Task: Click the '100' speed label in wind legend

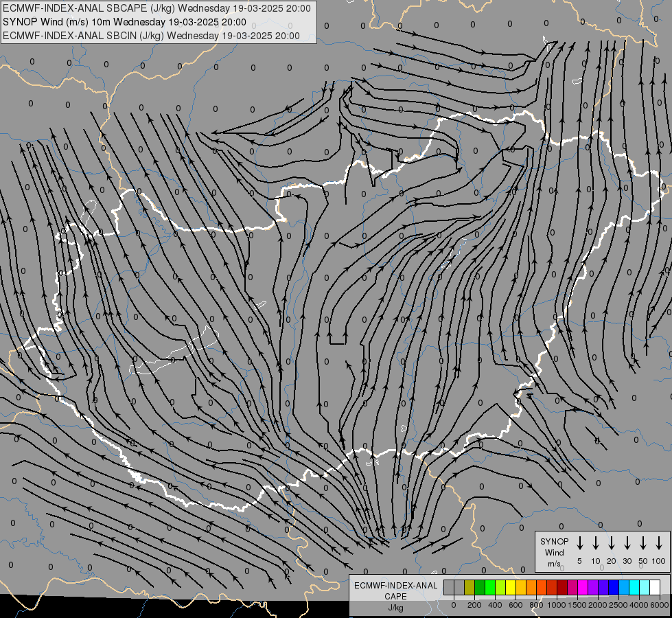Action: coord(659,561)
